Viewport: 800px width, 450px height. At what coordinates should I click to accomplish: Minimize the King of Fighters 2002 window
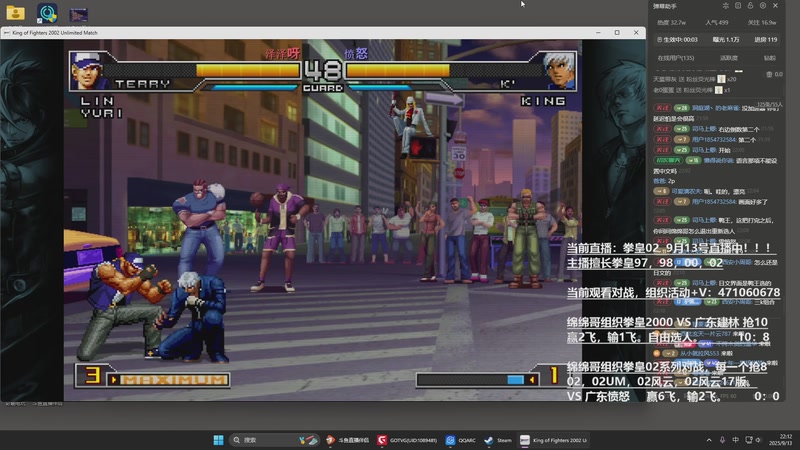(598, 33)
